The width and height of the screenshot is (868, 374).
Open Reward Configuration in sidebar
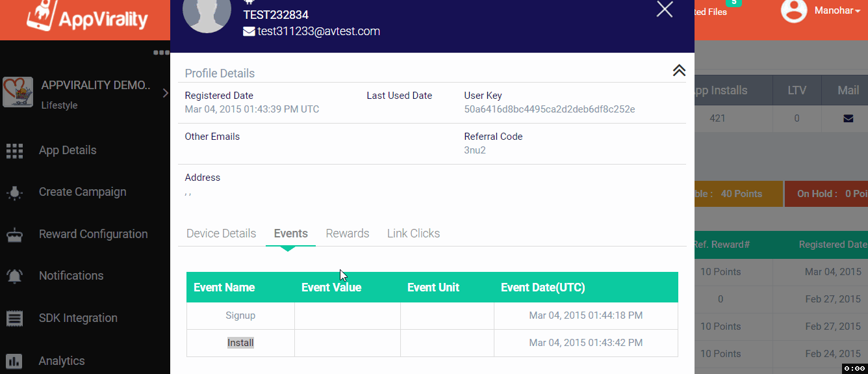[x=94, y=234]
